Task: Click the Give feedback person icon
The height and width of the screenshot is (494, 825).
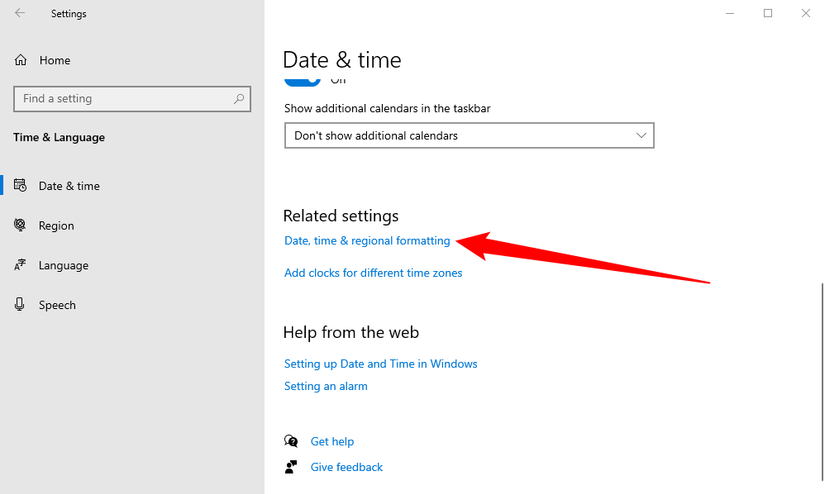Action: coord(291,467)
